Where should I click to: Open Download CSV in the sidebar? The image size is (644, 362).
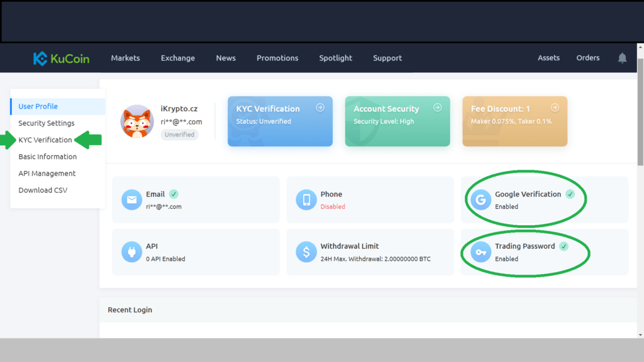coord(43,190)
